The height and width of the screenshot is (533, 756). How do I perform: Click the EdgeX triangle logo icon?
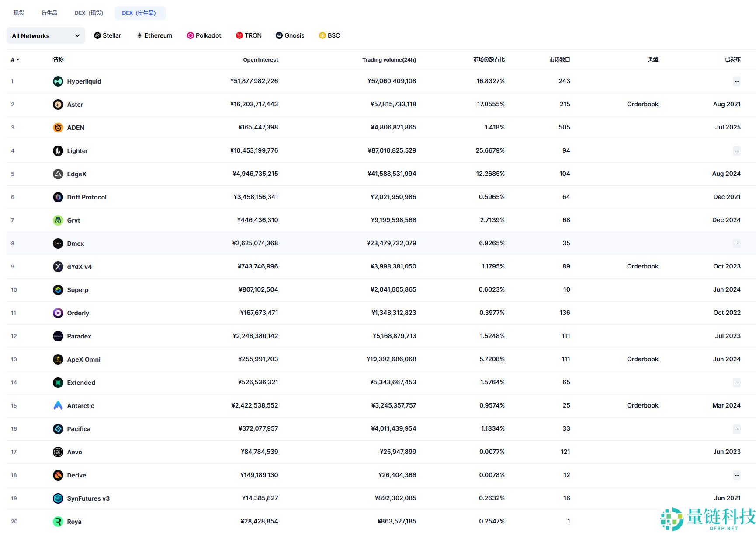[x=58, y=174]
